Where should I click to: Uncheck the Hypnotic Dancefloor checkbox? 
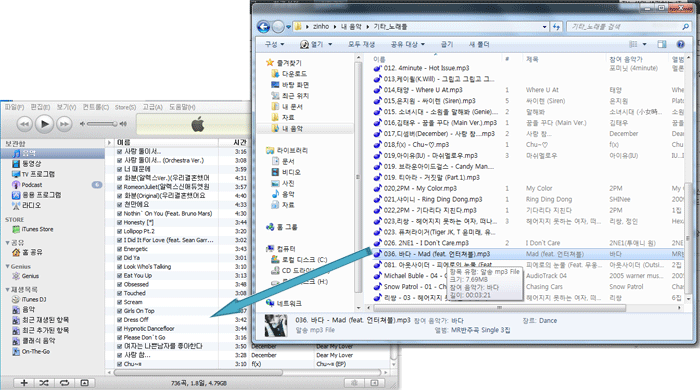click(x=120, y=328)
